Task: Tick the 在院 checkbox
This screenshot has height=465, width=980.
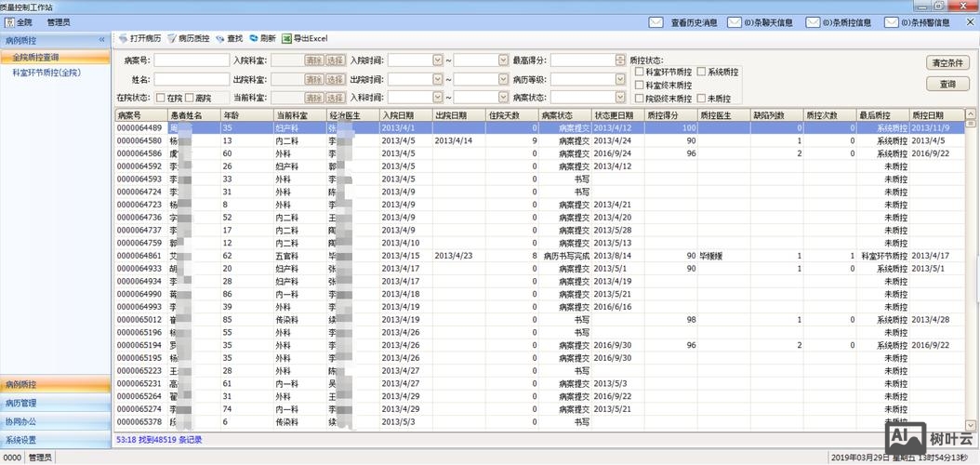Action: pos(161,98)
